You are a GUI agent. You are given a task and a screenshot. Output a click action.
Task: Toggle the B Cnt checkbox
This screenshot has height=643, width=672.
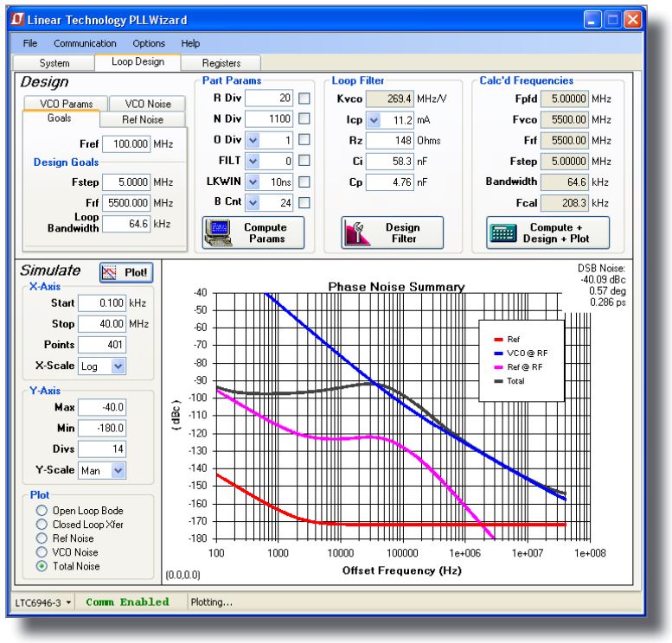pos(304,203)
